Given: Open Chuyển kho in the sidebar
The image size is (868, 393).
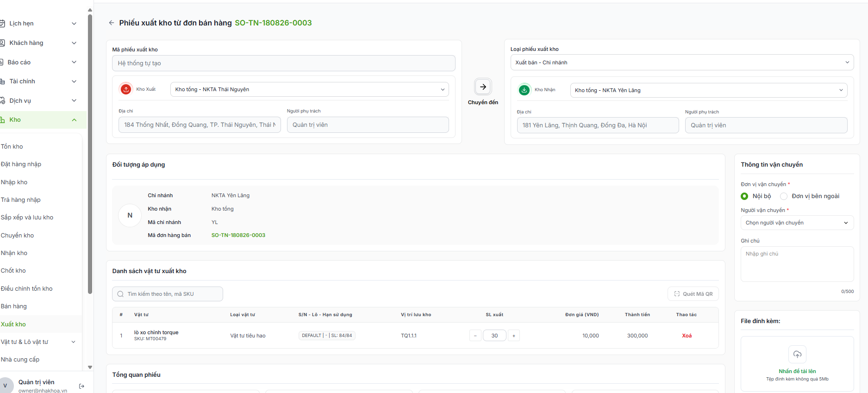Looking at the screenshot, I should click(x=18, y=235).
